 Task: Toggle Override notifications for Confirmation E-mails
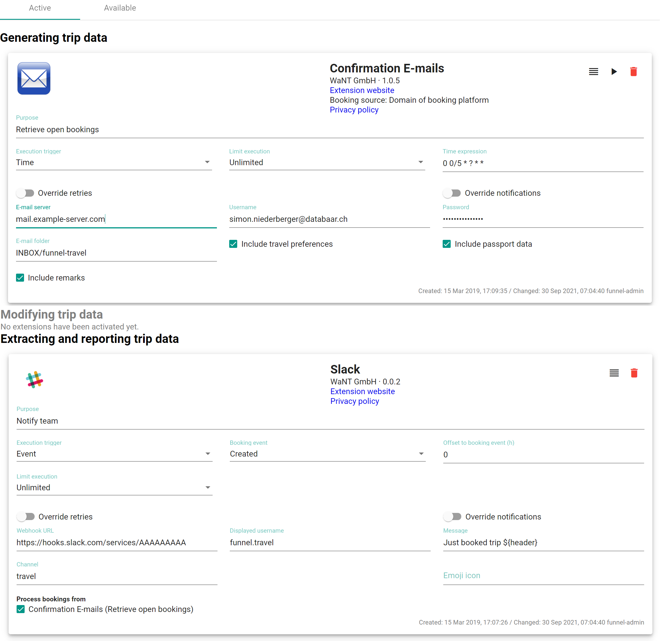coord(452,193)
